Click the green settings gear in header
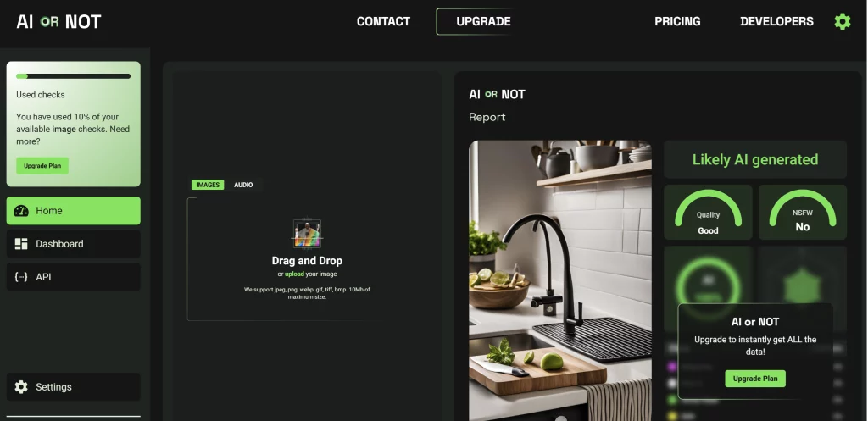The width and height of the screenshot is (868, 421). coord(842,21)
